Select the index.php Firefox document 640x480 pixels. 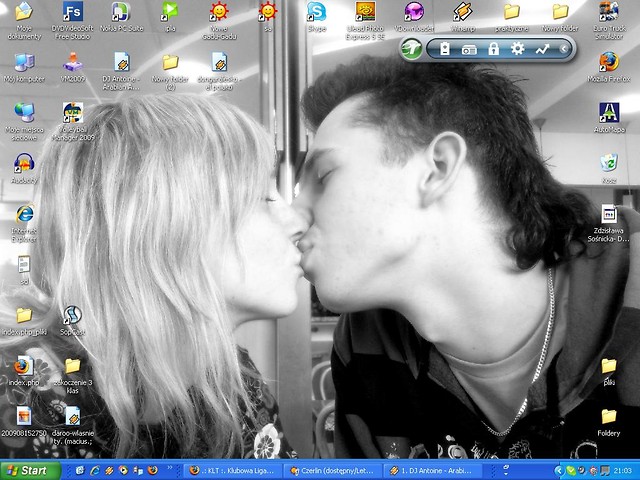click(x=24, y=371)
